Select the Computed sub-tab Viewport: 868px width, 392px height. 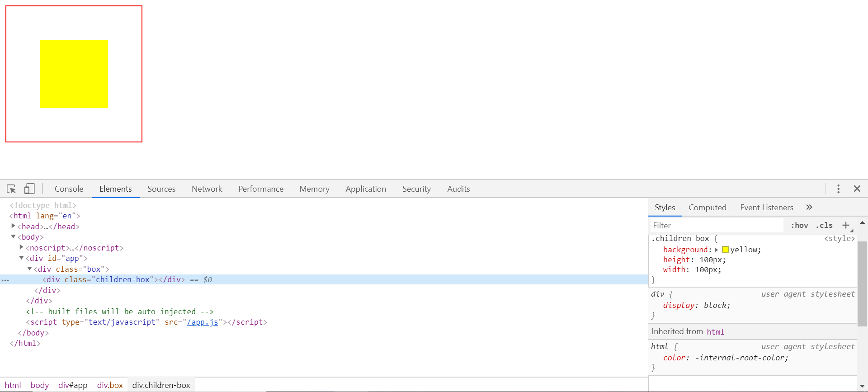(708, 208)
